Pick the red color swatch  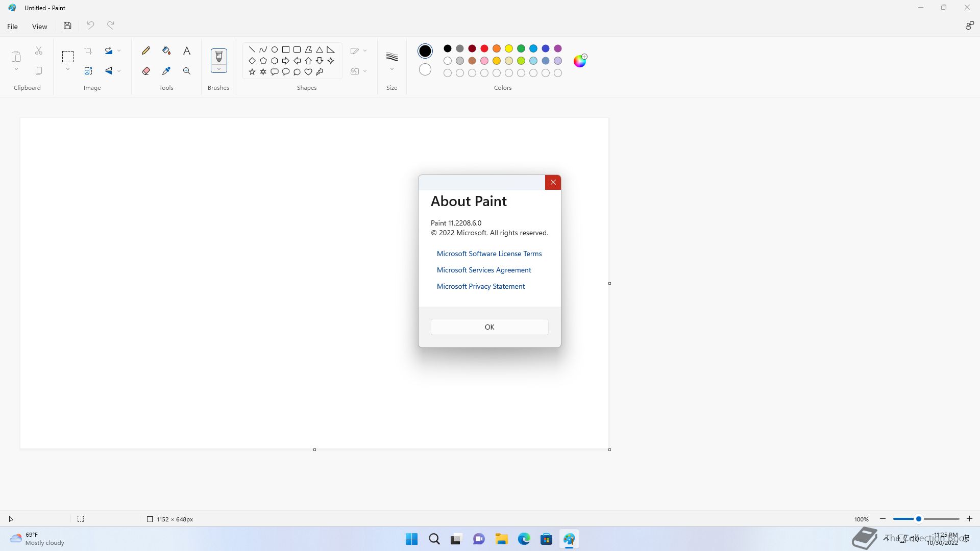pos(484,48)
